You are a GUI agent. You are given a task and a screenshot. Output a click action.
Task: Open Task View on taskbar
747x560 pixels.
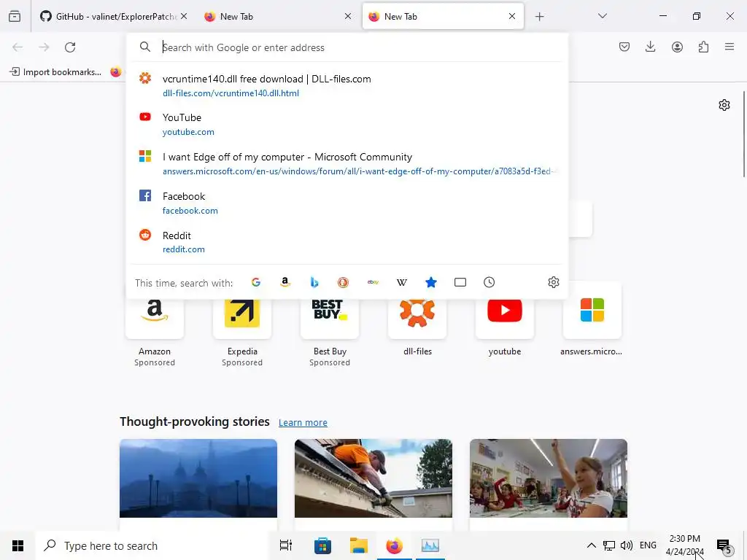(x=286, y=545)
